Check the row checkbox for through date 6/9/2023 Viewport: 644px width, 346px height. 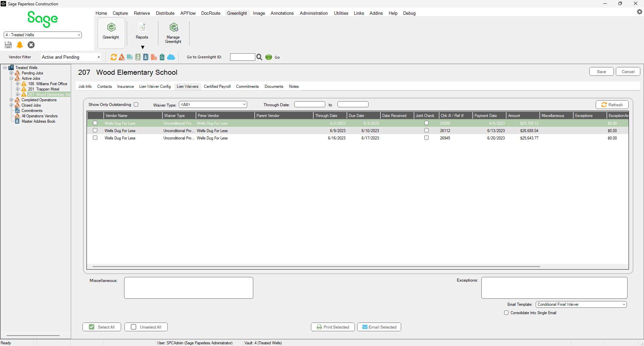(95, 130)
